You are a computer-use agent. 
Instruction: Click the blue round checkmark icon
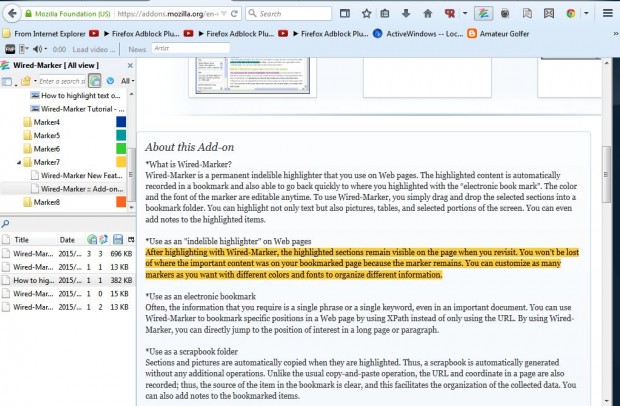point(110,81)
